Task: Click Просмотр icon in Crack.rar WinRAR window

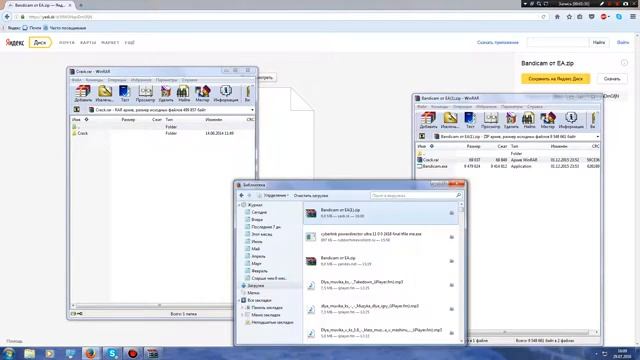Action: 145,93
